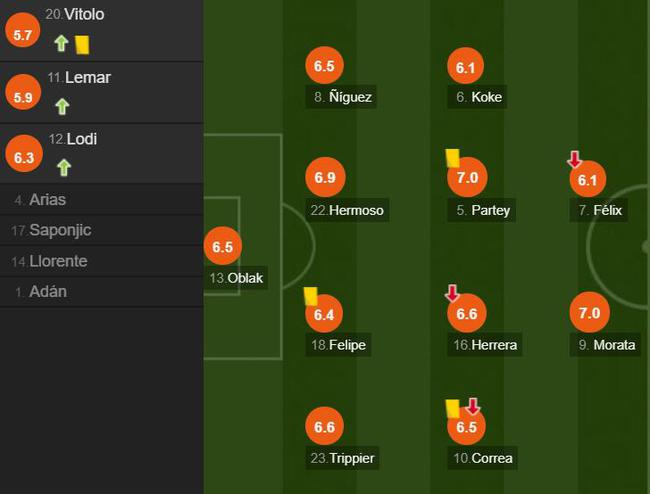Select Oblak's 6.5 rating badge

[x=223, y=246]
